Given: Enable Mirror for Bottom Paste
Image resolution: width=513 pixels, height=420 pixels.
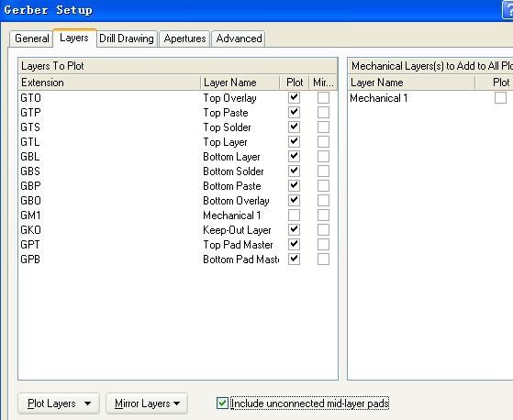Looking at the screenshot, I should [x=323, y=185].
